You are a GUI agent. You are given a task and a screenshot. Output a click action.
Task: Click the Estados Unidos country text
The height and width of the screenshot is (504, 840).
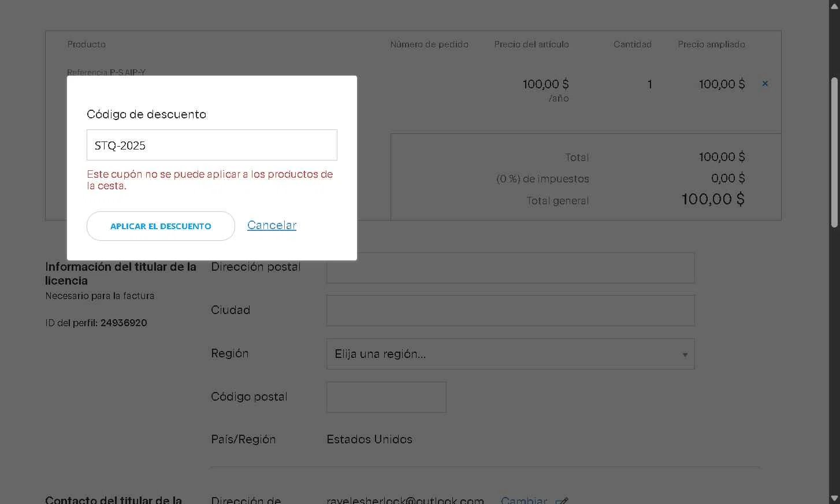[x=369, y=439]
